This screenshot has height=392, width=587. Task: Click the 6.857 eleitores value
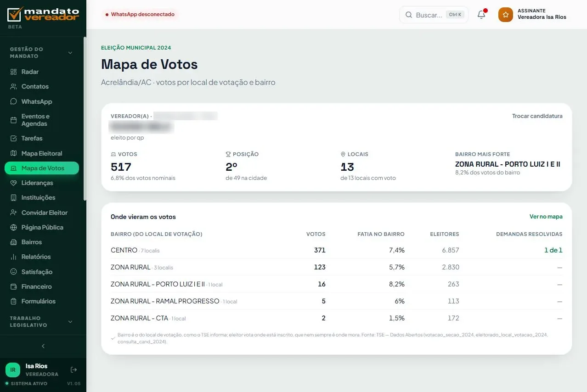pyautogui.click(x=451, y=250)
